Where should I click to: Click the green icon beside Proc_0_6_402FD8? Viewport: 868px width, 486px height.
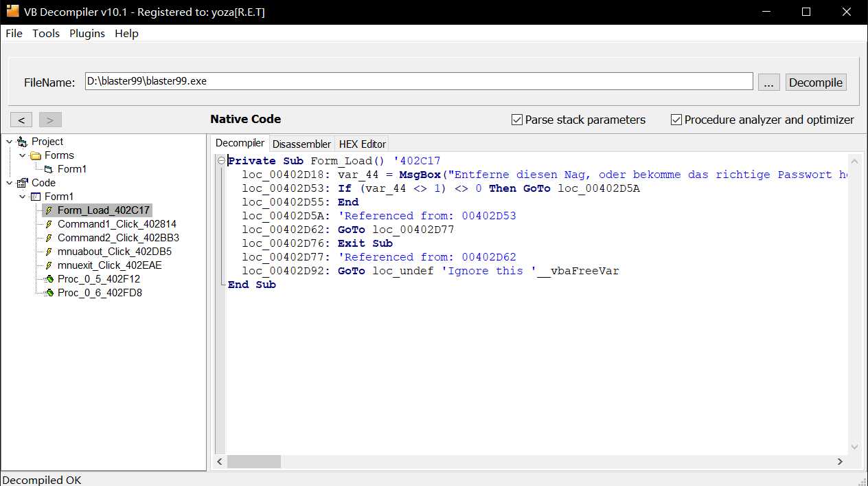(49, 293)
